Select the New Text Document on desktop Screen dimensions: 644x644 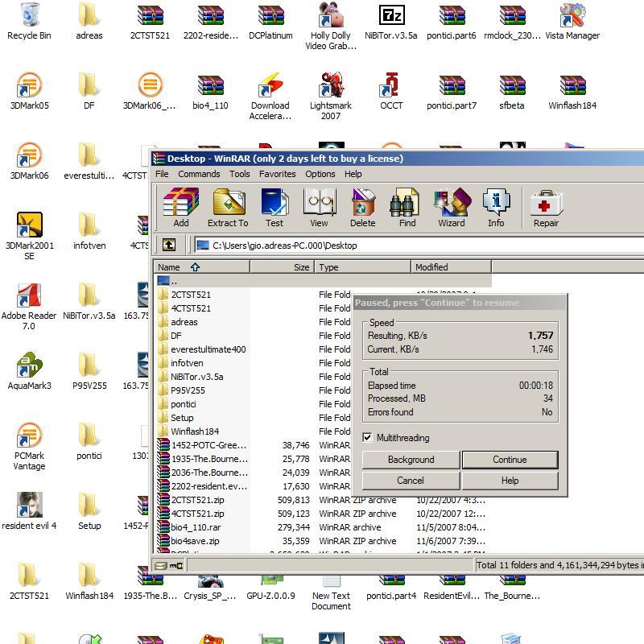point(331,593)
